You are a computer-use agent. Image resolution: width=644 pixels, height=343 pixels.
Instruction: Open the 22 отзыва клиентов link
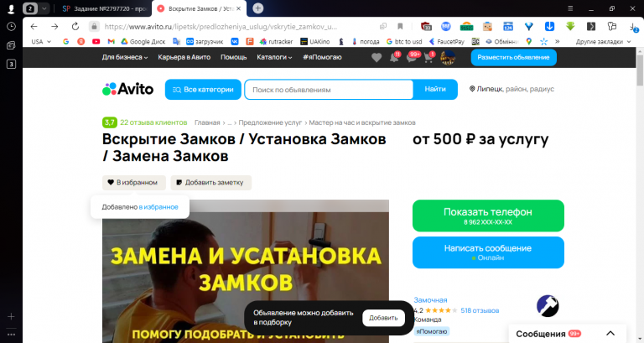(153, 122)
